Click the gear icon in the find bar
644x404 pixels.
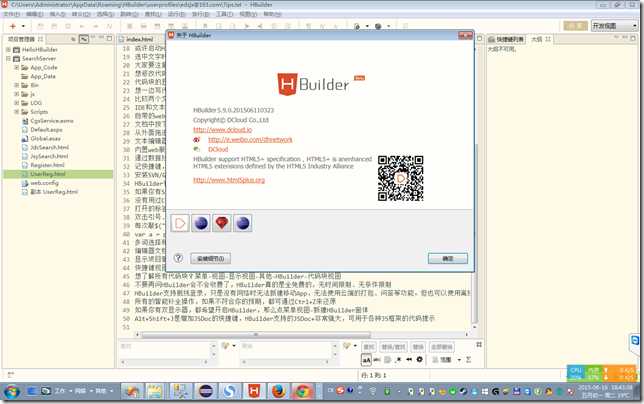coord(419,360)
